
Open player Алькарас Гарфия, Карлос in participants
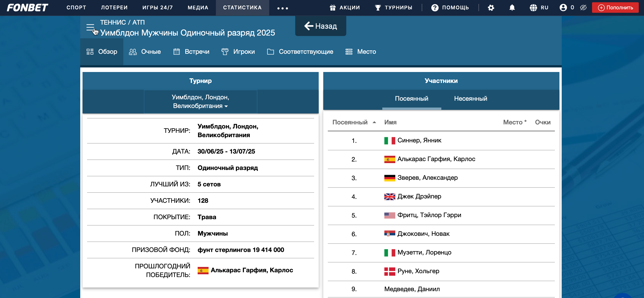tap(436, 159)
